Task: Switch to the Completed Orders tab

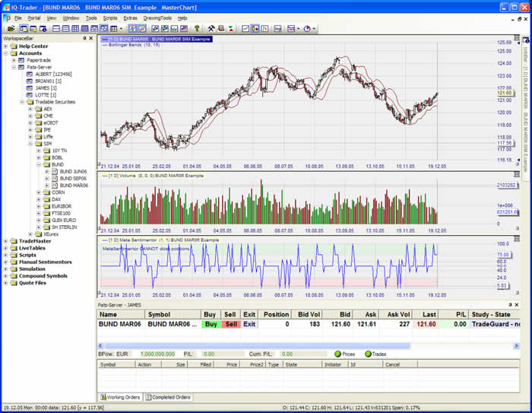Action: point(168,397)
